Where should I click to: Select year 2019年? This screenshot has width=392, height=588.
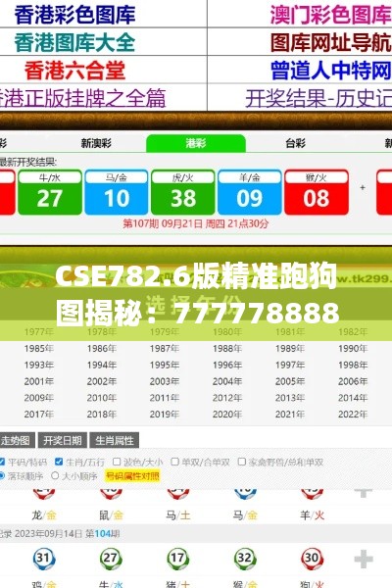165,414
